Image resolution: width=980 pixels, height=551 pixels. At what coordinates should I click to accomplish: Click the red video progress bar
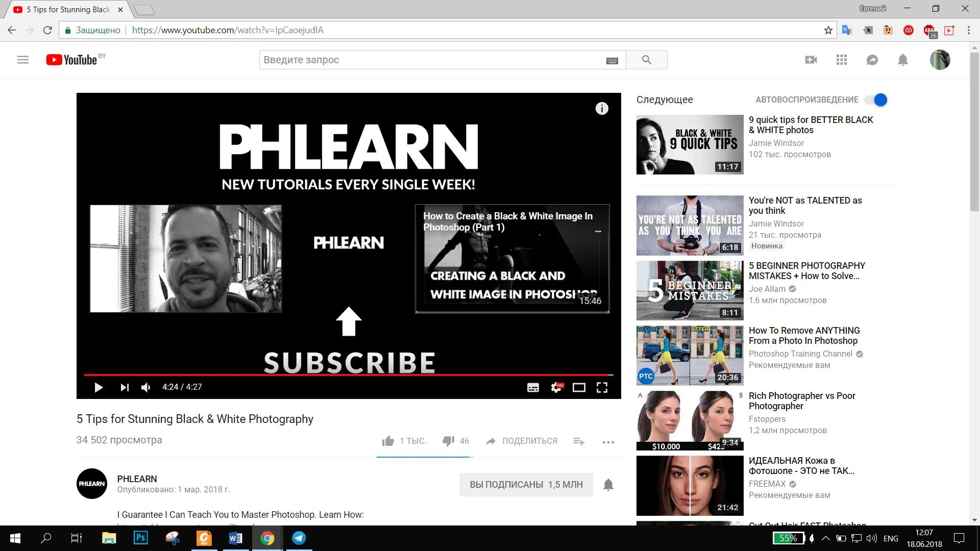point(347,374)
